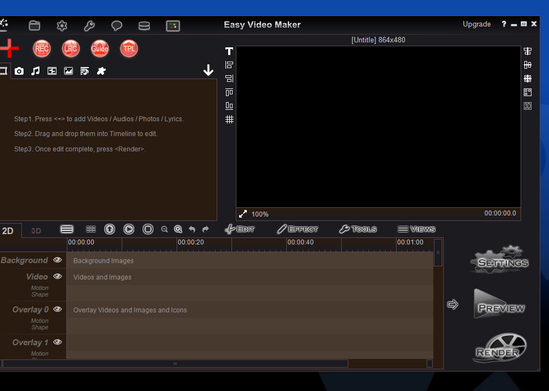Open the TPL template button

pos(129,49)
